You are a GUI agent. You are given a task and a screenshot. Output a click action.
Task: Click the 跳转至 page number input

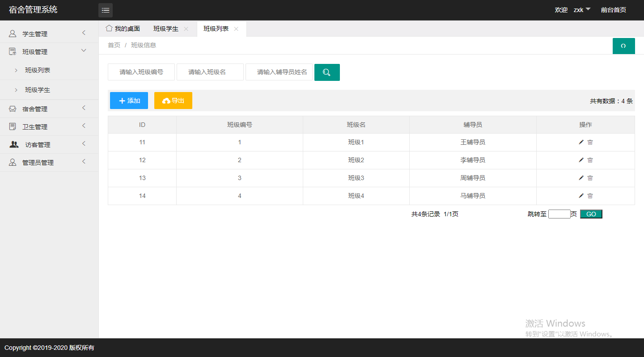click(x=559, y=214)
